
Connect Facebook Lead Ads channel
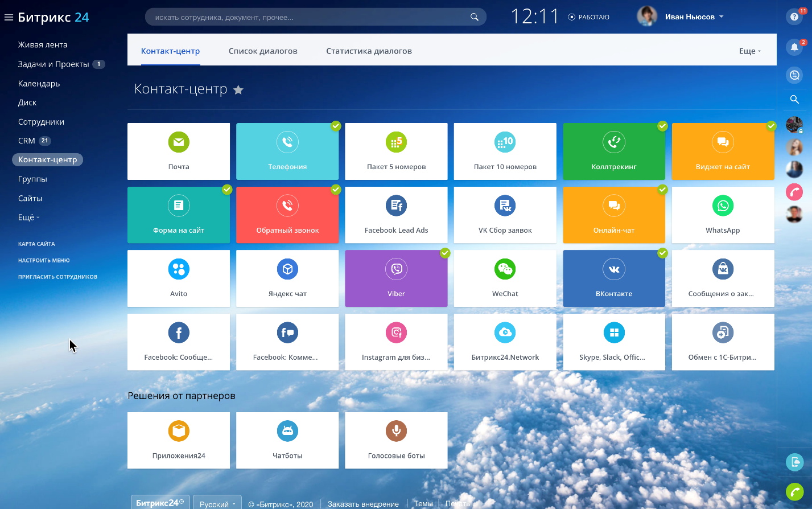(396, 215)
